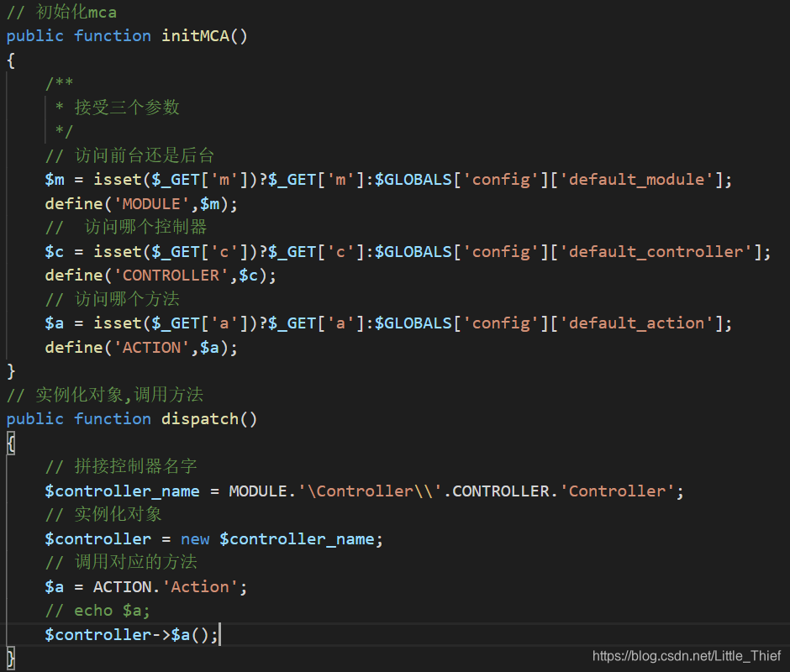Click the function name dispatch()
Viewport: 790px width, 672px height.
click(209, 418)
